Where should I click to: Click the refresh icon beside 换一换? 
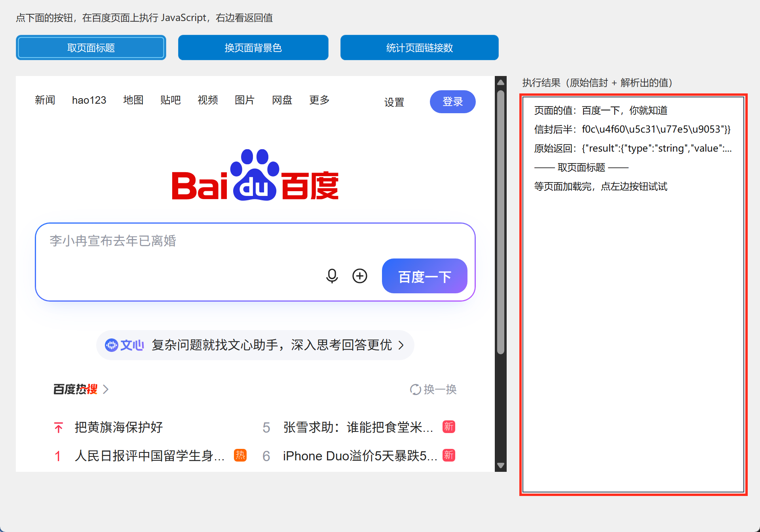pos(415,389)
